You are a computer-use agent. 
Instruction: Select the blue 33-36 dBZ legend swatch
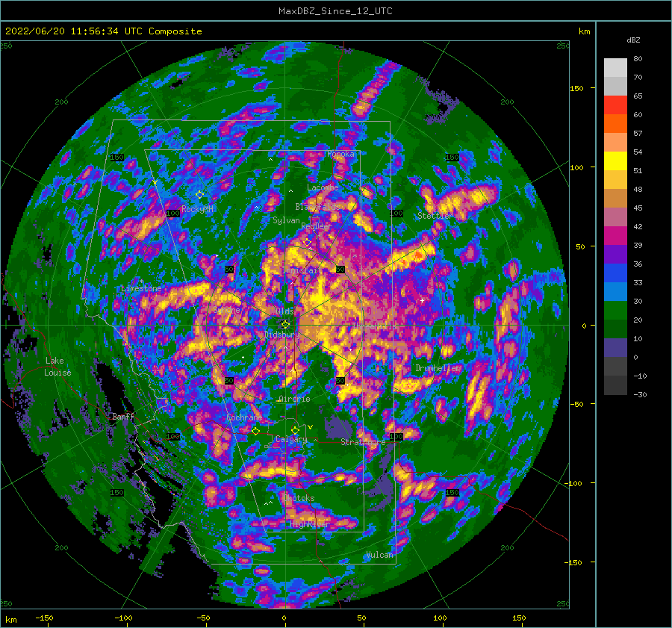[x=615, y=273]
